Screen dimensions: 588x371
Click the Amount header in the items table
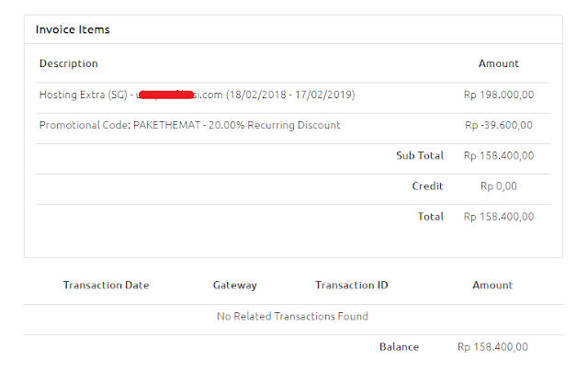(x=498, y=64)
